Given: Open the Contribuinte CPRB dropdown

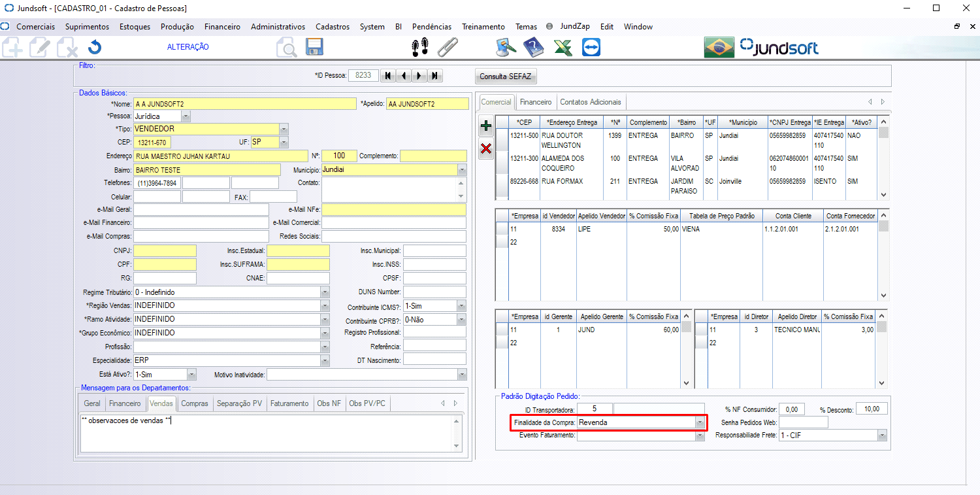Looking at the screenshot, I should coord(461,320).
